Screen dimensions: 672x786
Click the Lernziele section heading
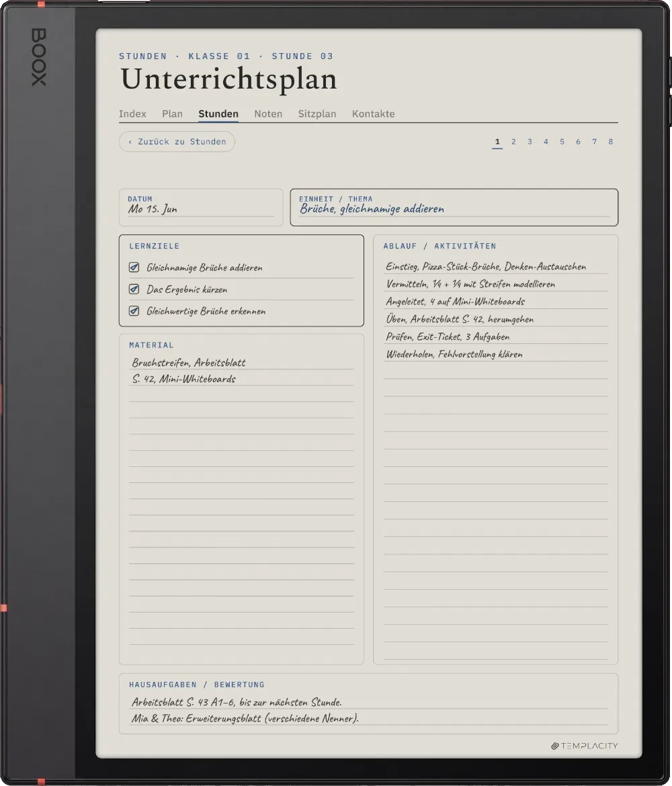click(x=155, y=246)
